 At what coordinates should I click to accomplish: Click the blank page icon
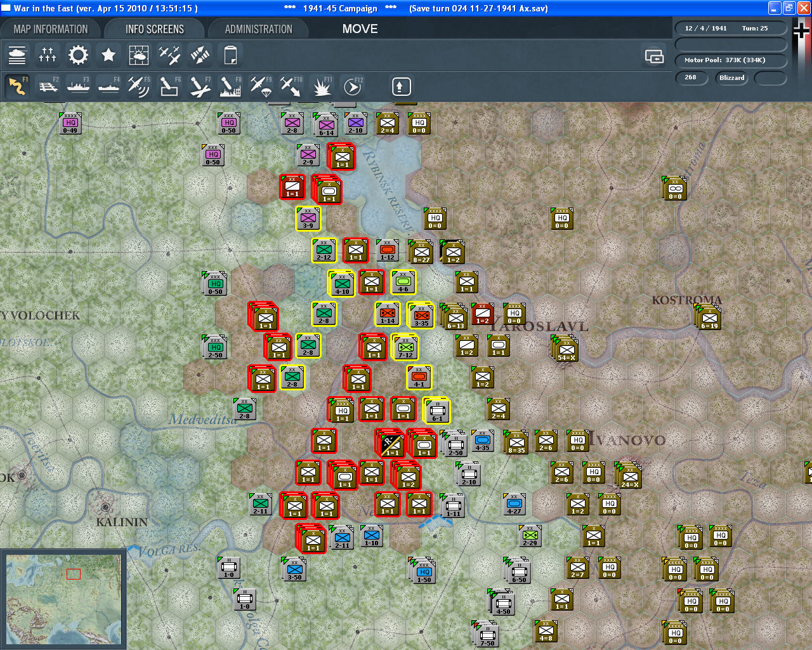pos(230,55)
